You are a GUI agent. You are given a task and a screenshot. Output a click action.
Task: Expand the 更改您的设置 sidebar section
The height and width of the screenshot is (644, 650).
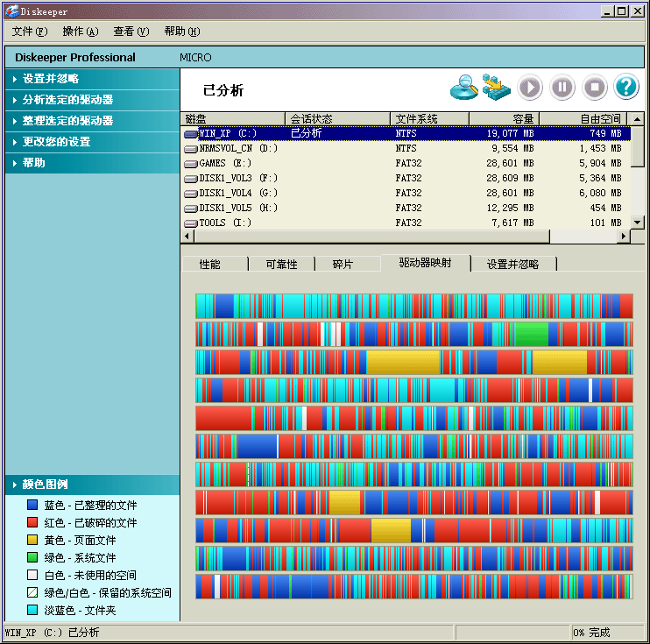[93, 142]
